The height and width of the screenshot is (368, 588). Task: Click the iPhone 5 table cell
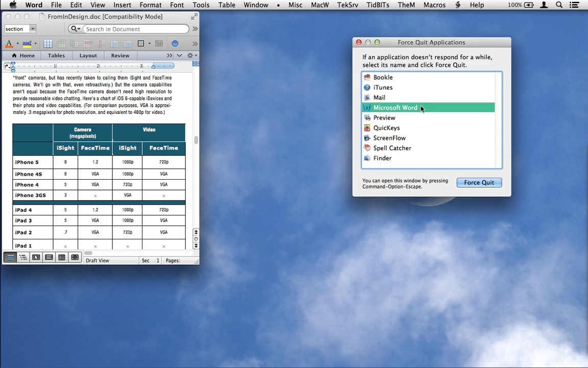click(33, 162)
